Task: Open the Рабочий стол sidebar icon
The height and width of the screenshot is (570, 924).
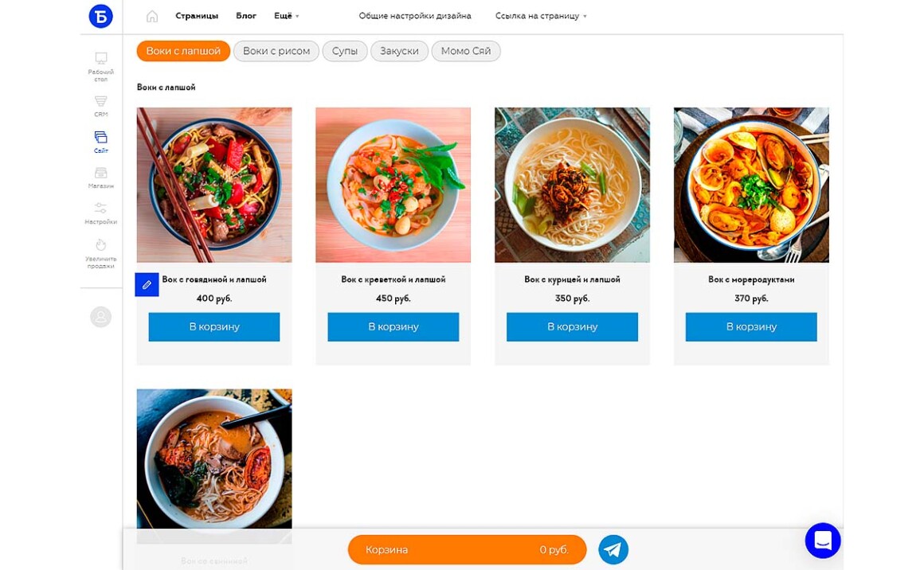Action: [101, 59]
